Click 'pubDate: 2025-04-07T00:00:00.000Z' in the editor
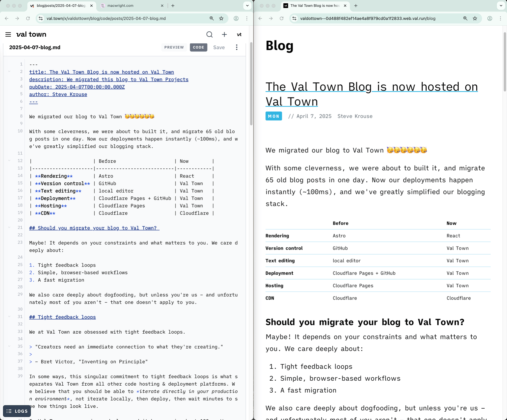 [77, 87]
